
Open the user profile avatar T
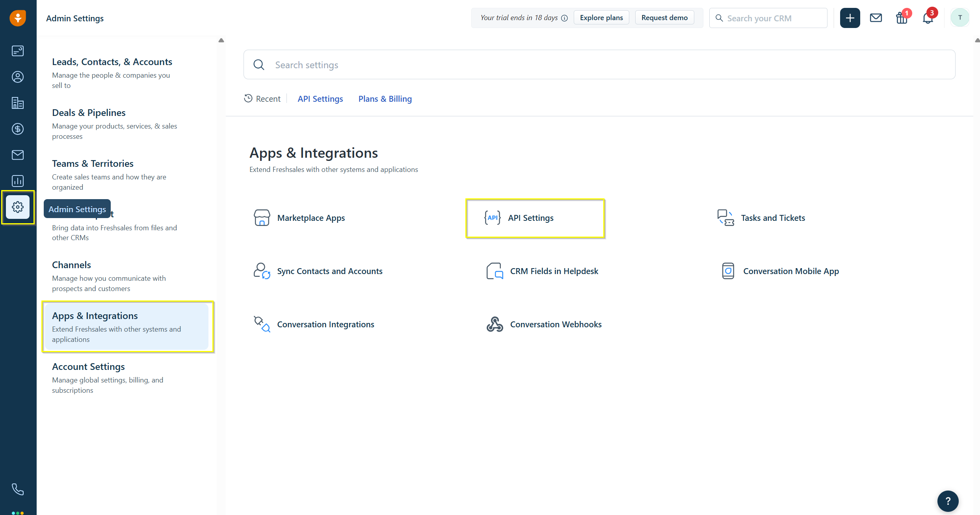(960, 18)
